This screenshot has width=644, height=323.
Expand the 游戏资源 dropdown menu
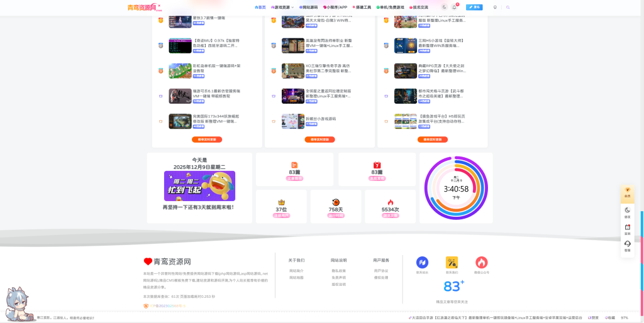[282, 7]
